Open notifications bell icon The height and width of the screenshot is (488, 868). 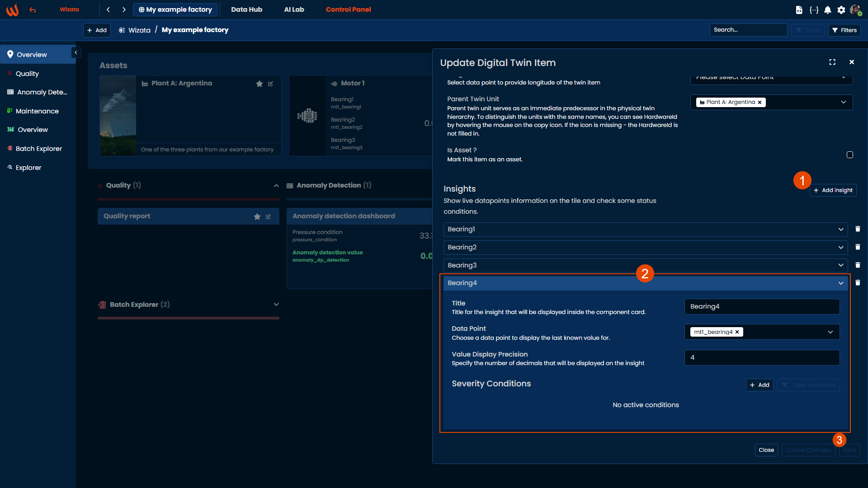(x=828, y=10)
